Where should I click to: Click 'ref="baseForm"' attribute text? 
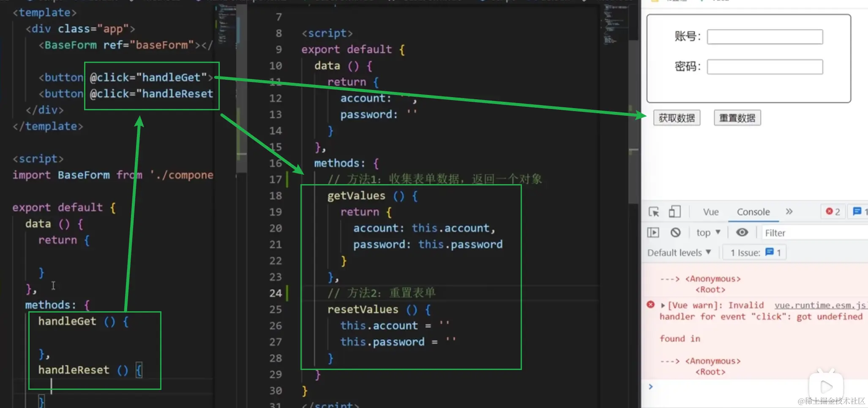coord(149,45)
